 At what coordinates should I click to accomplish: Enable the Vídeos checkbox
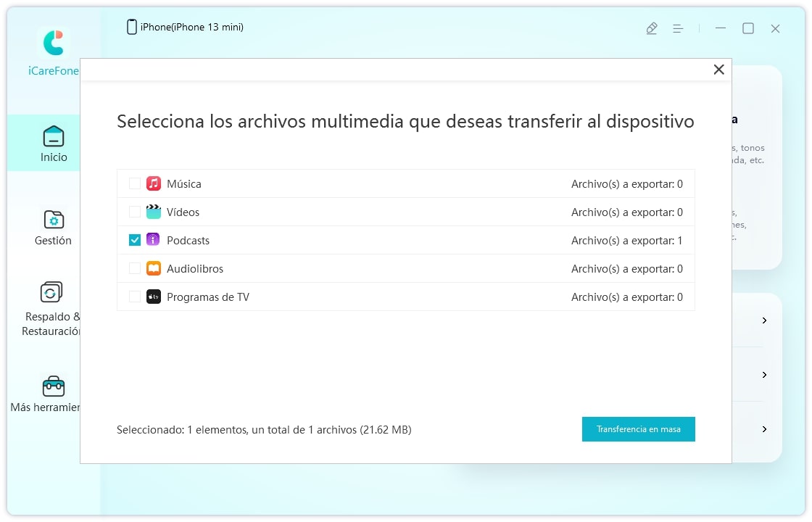(x=135, y=212)
